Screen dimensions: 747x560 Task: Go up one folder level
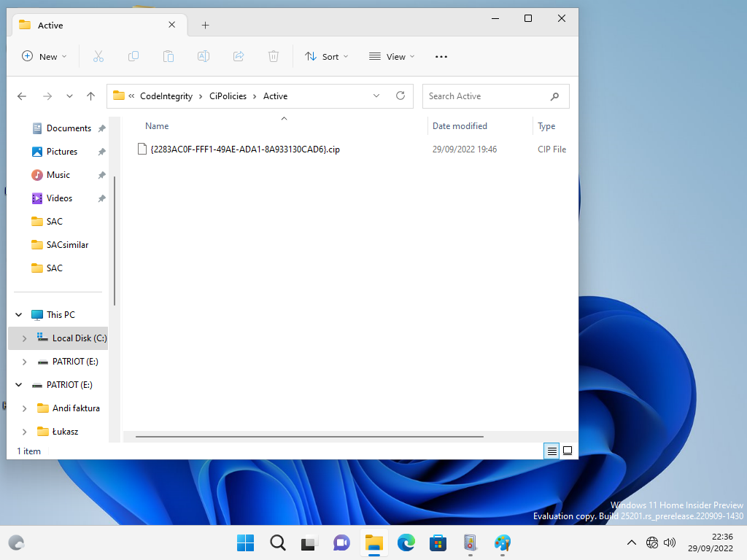[x=90, y=96]
